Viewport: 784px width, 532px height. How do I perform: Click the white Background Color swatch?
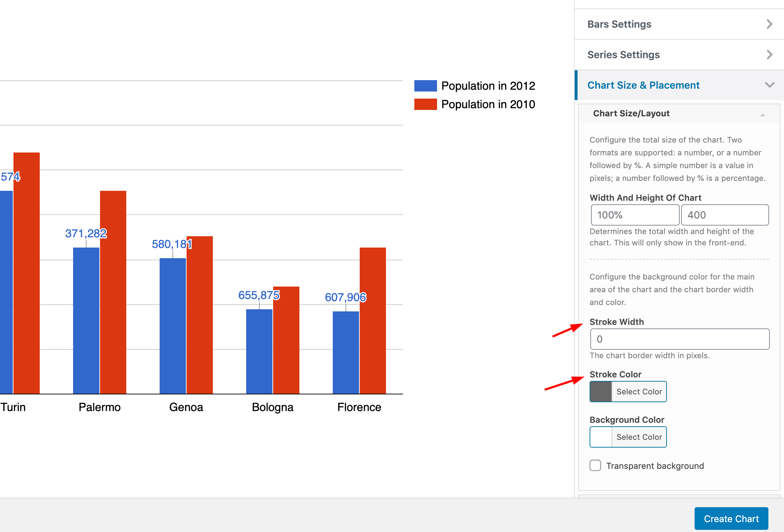coord(601,437)
